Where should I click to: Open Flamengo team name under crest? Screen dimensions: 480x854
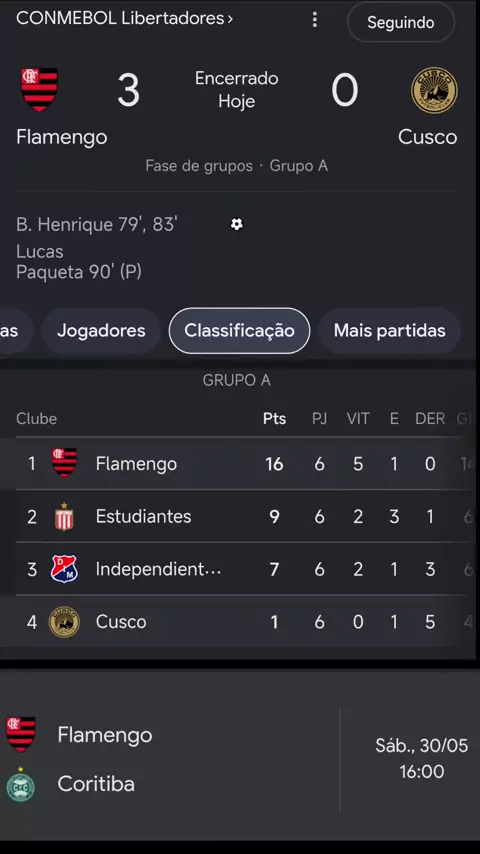(x=62, y=137)
